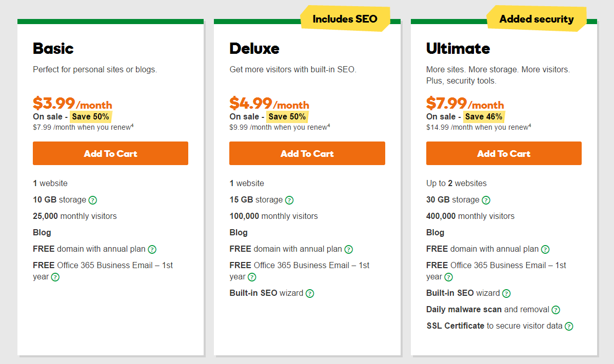614x364 pixels.
Task: Click help icon beside Ultimate 30 GB storage
Action: 486,200
